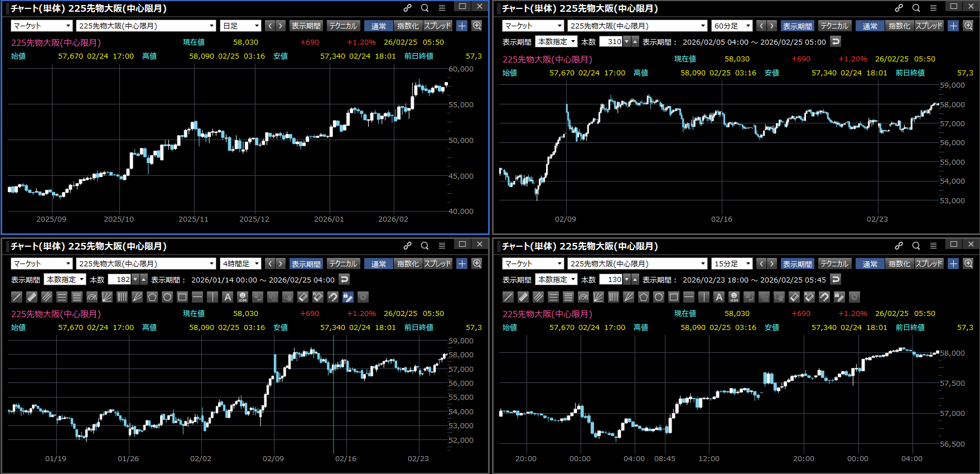Open the hamburger menu in the 4時間足 chart title bar
Viewport: 980px width, 474px height.
click(442, 246)
